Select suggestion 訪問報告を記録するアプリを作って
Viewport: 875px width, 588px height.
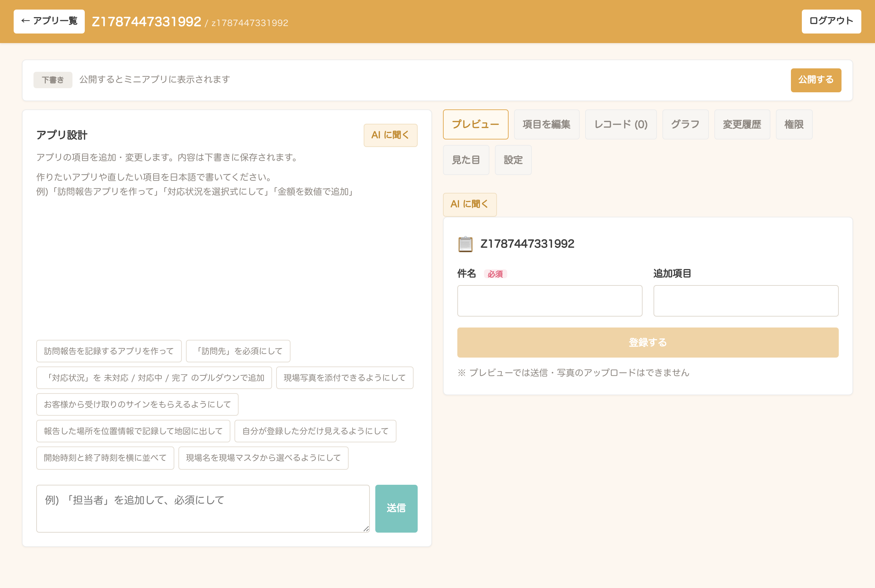[109, 351]
